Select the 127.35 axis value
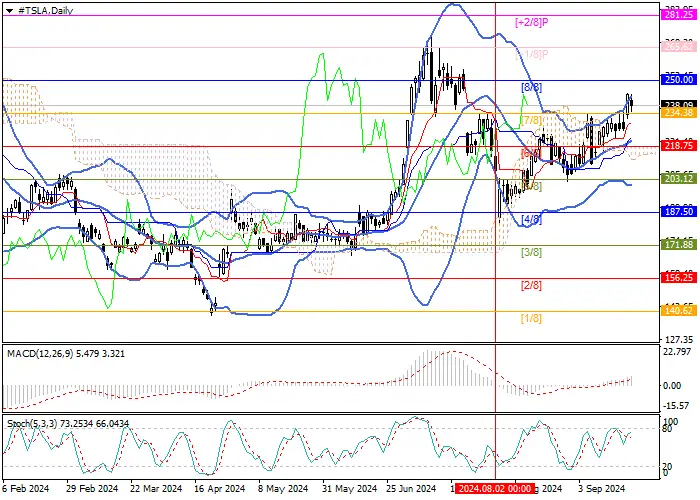This screenshot has height=500, width=700. coord(679,339)
